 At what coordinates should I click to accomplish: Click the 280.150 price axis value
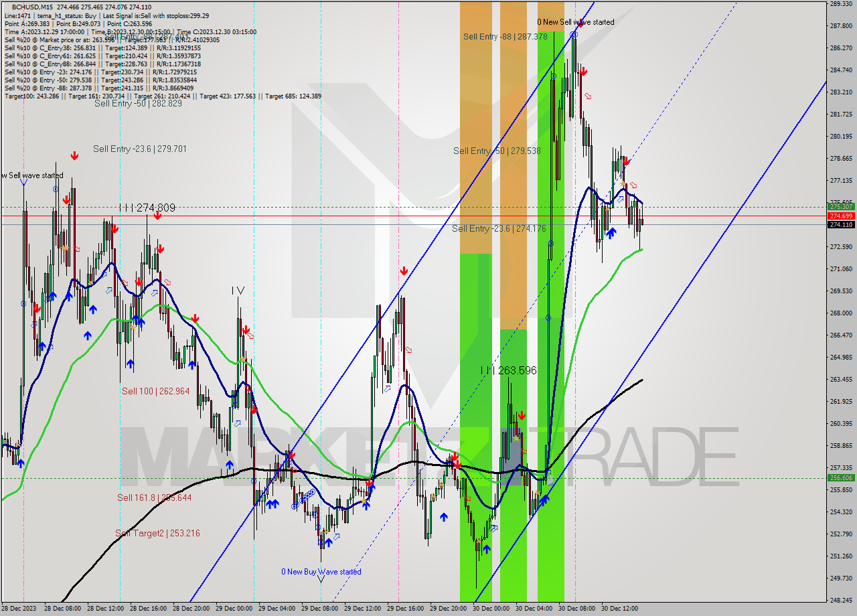pos(841,137)
